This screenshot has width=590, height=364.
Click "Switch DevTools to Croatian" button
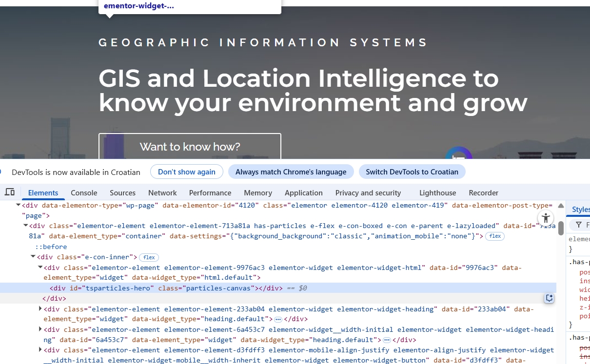[412, 172]
